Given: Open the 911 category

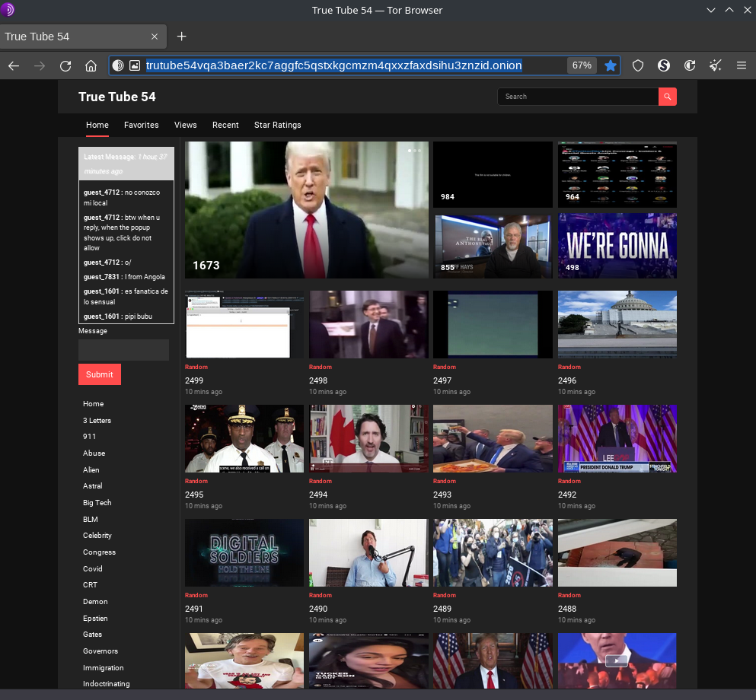Looking at the screenshot, I should [x=89, y=437].
